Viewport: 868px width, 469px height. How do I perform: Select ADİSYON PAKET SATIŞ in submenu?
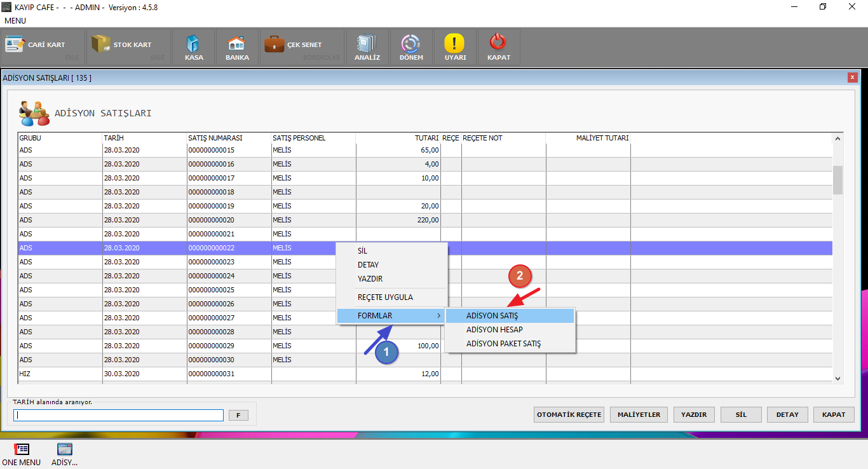coord(510,344)
